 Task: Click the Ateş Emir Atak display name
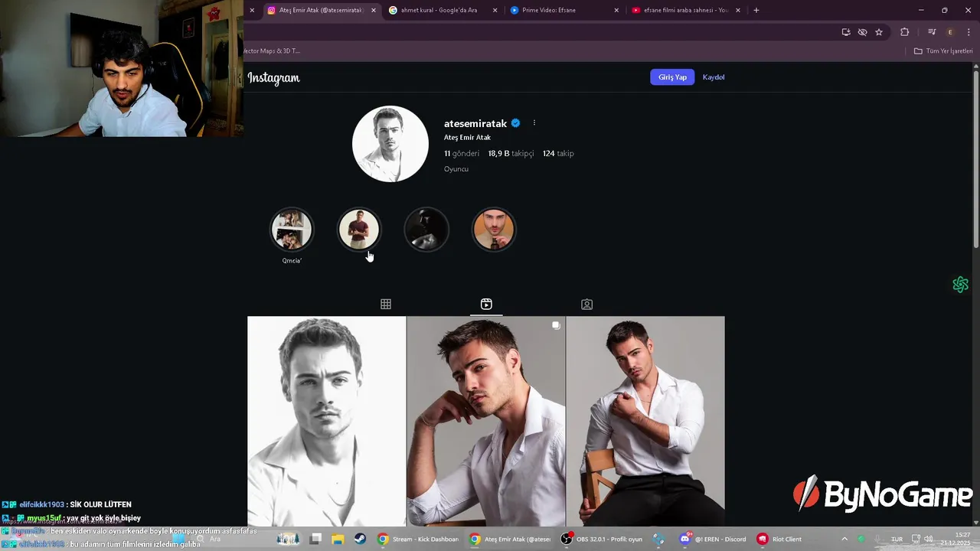click(467, 138)
